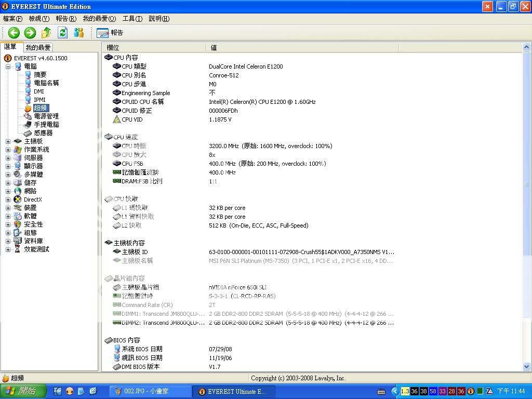Image resolution: width=532 pixels, height=399 pixels.
Task: Expand the 網路 tree node
Action: coord(8,191)
